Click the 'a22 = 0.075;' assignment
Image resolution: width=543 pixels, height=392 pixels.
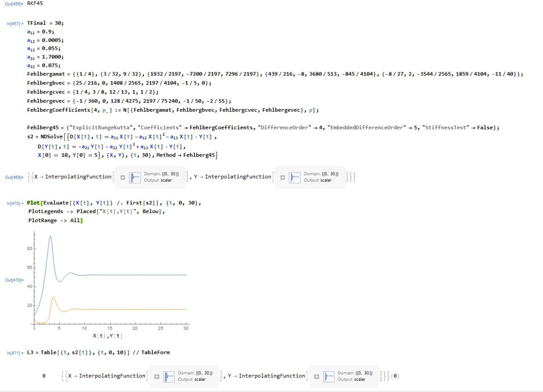point(43,65)
